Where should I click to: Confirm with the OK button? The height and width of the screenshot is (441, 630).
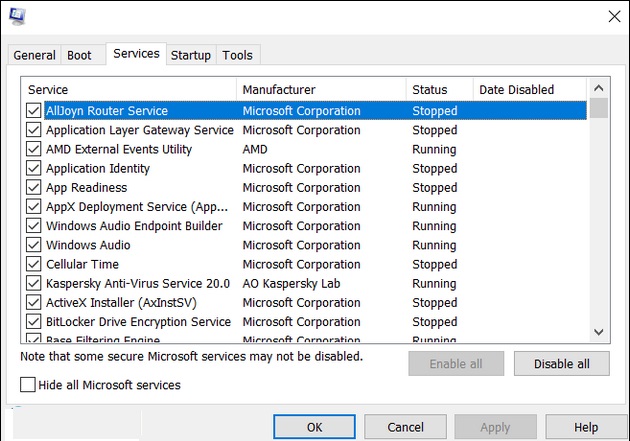315,427
